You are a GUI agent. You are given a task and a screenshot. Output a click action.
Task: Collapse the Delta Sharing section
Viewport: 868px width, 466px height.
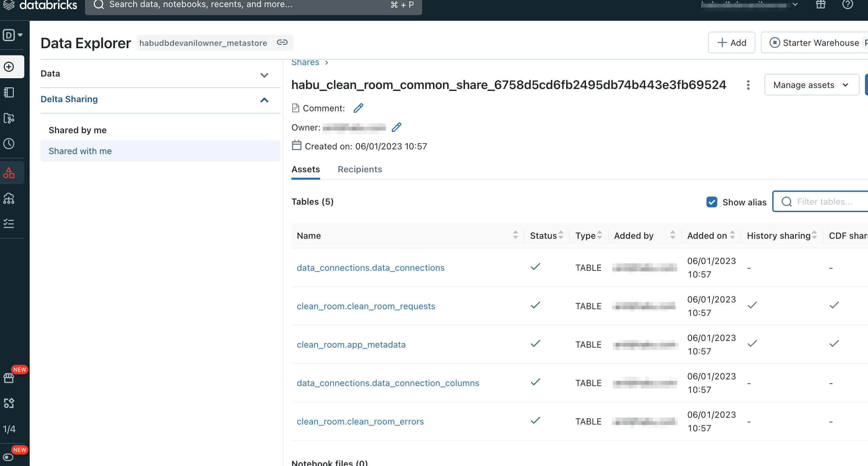pyautogui.click(x=264, y=100)
